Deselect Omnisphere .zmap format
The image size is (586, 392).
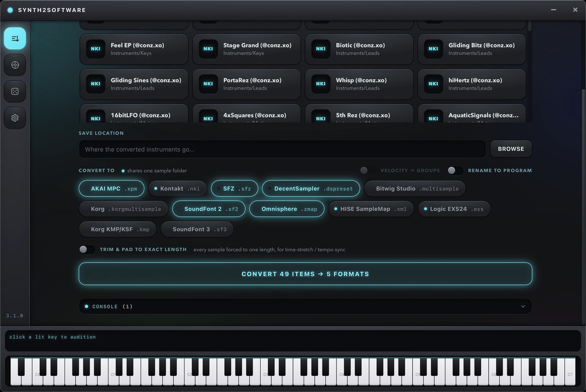coord(287,209)
